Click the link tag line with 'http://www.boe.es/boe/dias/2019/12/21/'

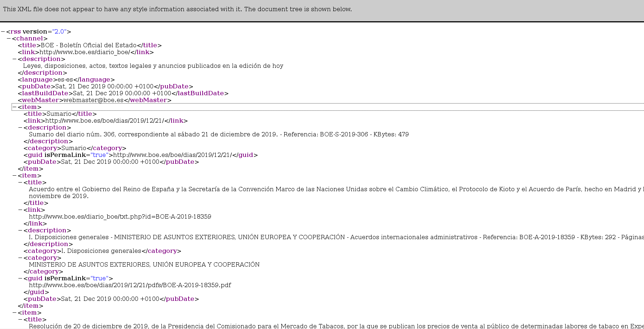coord(105,121)
